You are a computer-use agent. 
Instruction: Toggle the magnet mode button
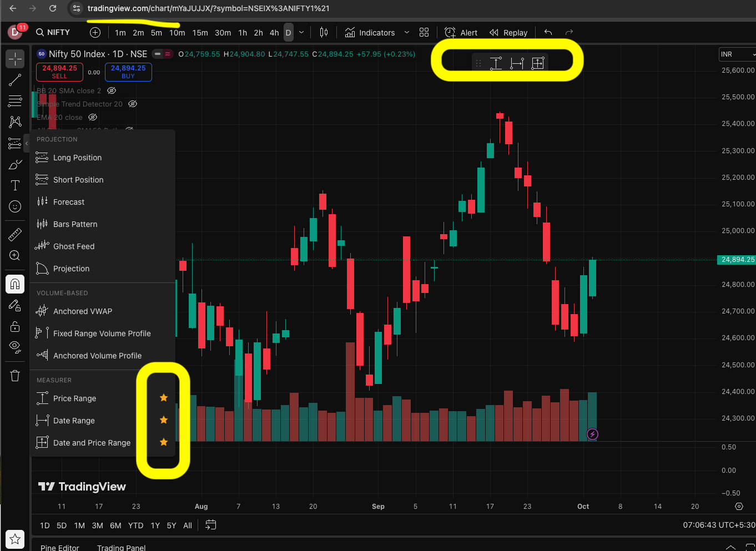pyautogui.click(x=15, y=284)
